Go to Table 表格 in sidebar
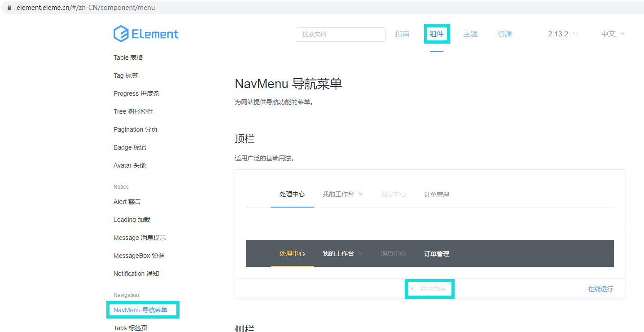This screenshot has height=332, width=644. [x=128, y=58]
